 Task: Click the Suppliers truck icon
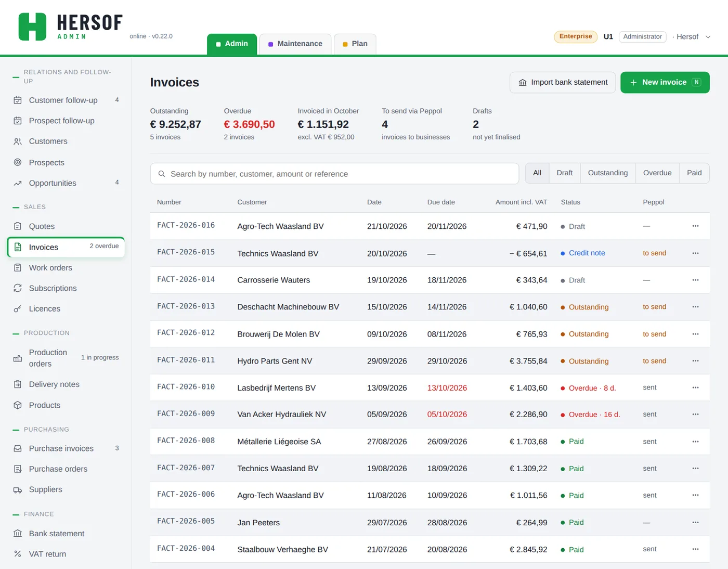tap(18, 490)
